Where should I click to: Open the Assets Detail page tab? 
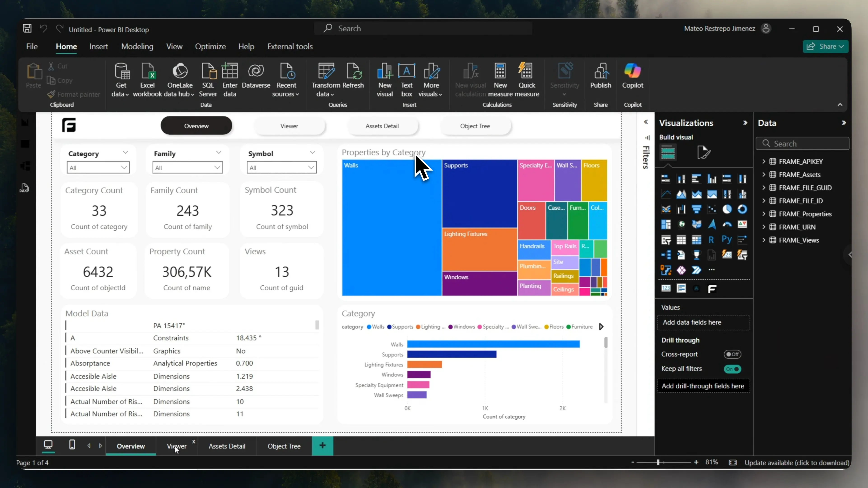click(227, 446)
